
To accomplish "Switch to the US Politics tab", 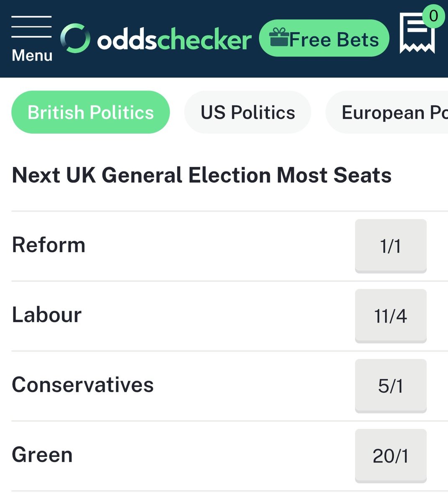I will (x=247, y=112).
